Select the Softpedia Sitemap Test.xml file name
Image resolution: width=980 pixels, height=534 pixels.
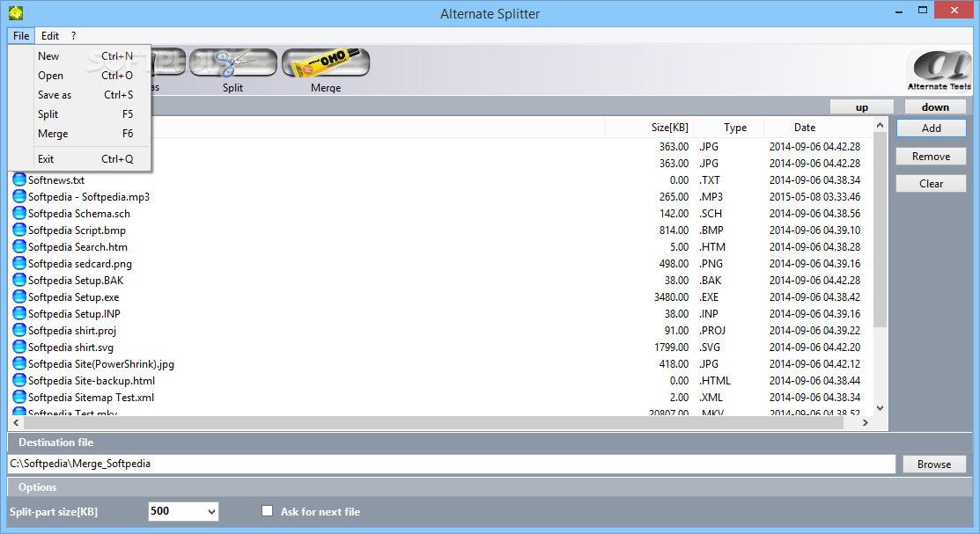91,398
